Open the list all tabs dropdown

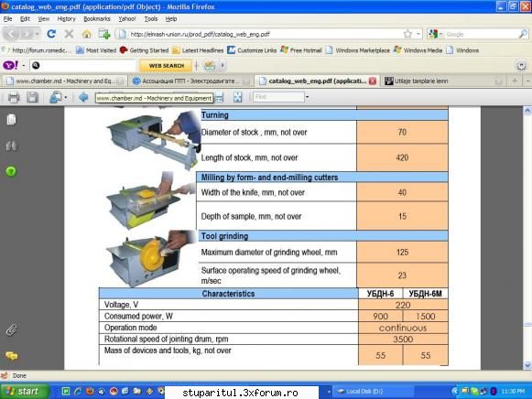tap(527, 81)
